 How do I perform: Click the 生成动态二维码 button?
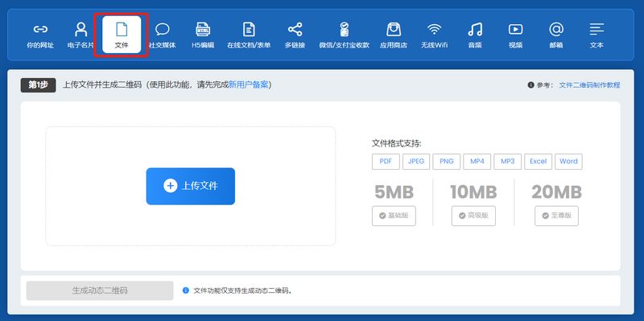(100, 290)
